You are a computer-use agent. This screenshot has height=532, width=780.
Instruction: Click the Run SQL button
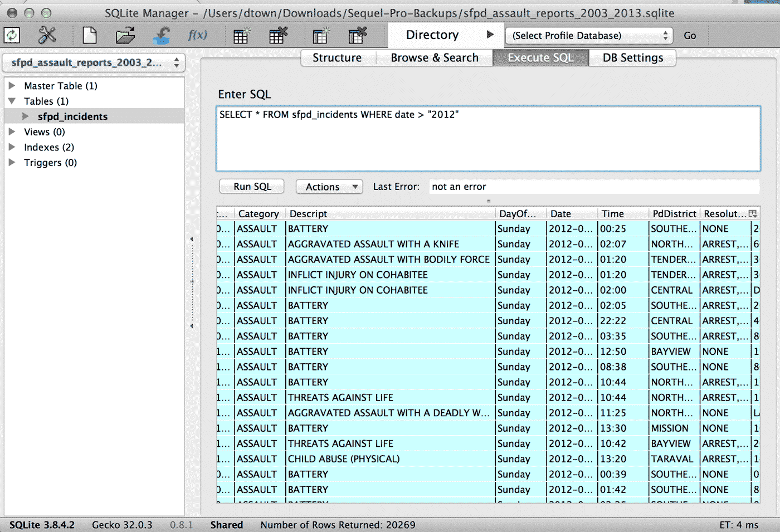[x=252, y=187]
